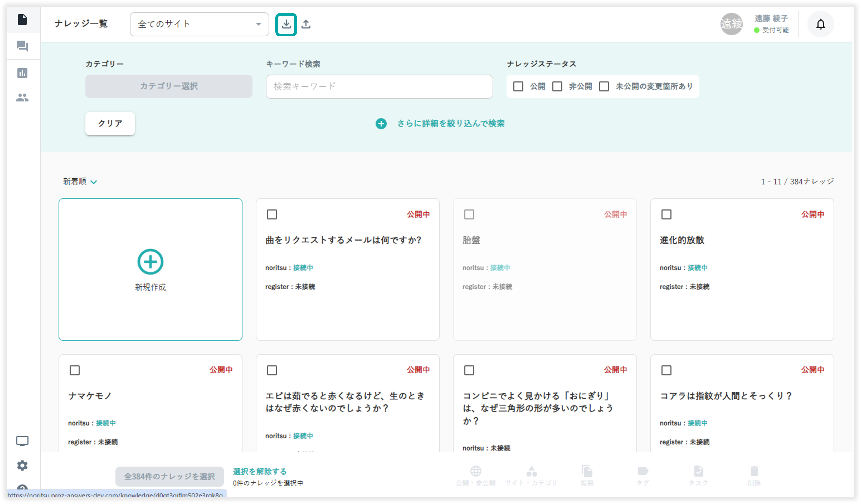The image size is (861, 504).
Task: Select the 進化的放散 card checkbox
Action: point(666,215)
